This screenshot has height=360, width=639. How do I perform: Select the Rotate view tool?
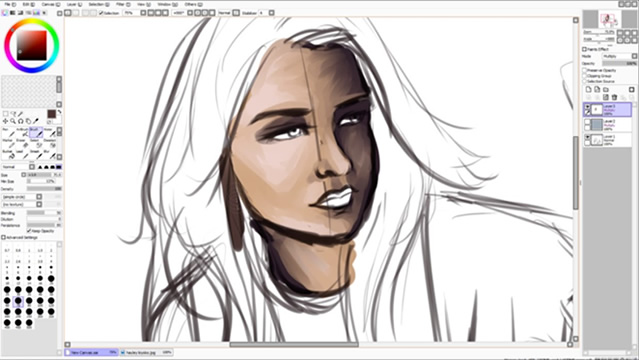20,121
